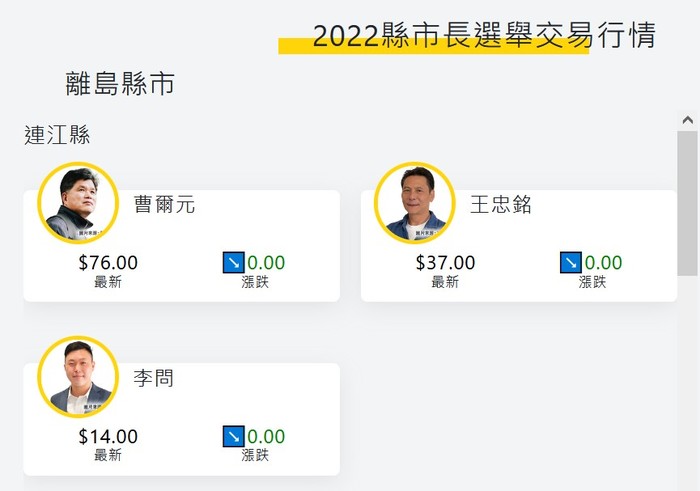
Task: Click the $76.00 latest price
Action: (108, 262)
